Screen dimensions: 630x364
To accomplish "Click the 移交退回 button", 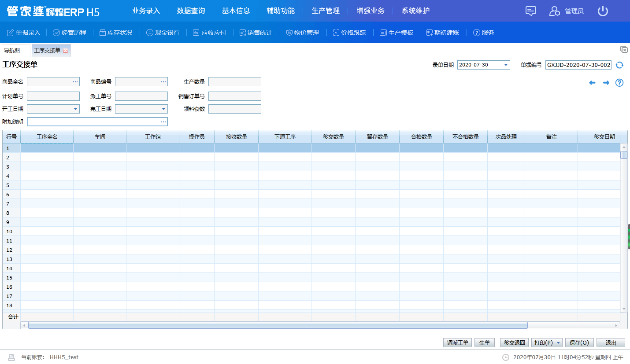I will point(514,343).
